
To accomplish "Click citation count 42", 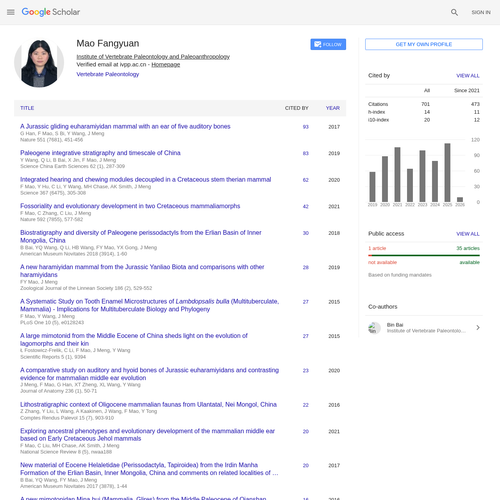I will coord(306,207).
